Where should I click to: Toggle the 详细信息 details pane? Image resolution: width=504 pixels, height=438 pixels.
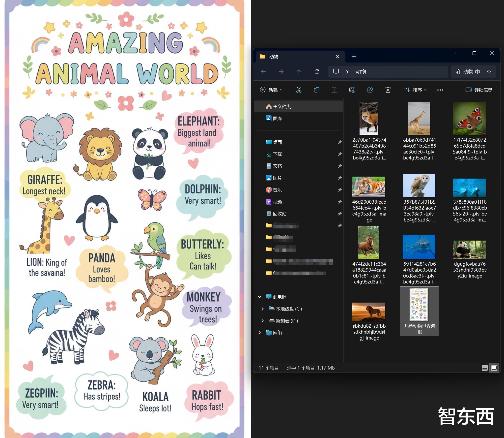pyautogui.click(x=479, y=90)
